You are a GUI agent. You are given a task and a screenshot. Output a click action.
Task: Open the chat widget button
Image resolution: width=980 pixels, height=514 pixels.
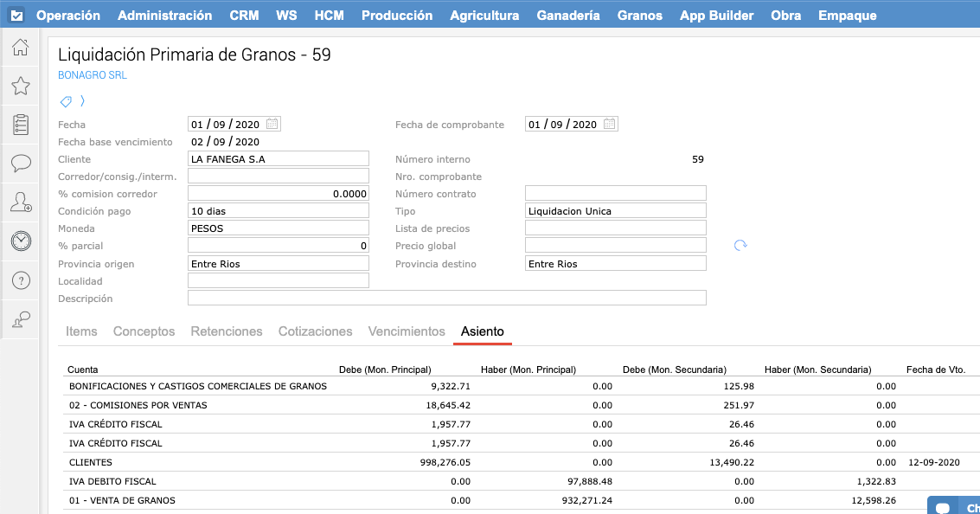952,506
